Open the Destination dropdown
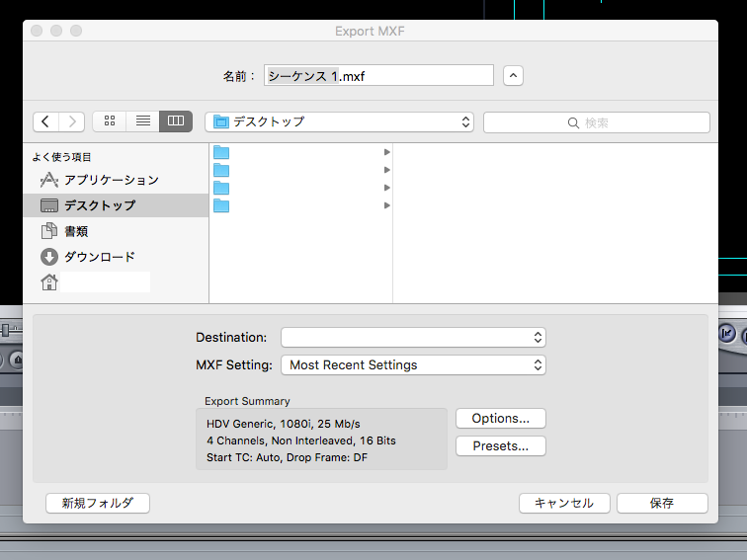747x560 pixels. click(x=413, y=338)
